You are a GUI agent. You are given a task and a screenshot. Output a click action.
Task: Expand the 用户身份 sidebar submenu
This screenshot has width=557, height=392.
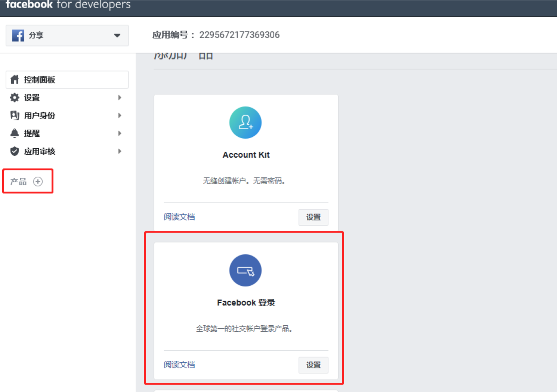[x=119, y=115]
